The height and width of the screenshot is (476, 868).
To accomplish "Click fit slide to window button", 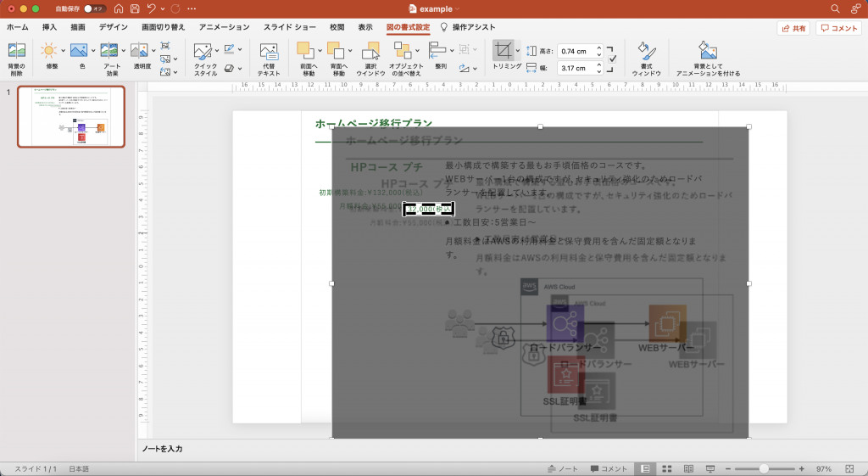I will click(x=849, y=469).
